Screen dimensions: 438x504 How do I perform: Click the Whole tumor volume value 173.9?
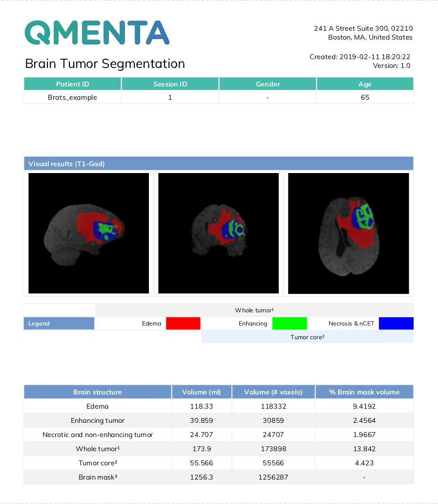point(201,449)
